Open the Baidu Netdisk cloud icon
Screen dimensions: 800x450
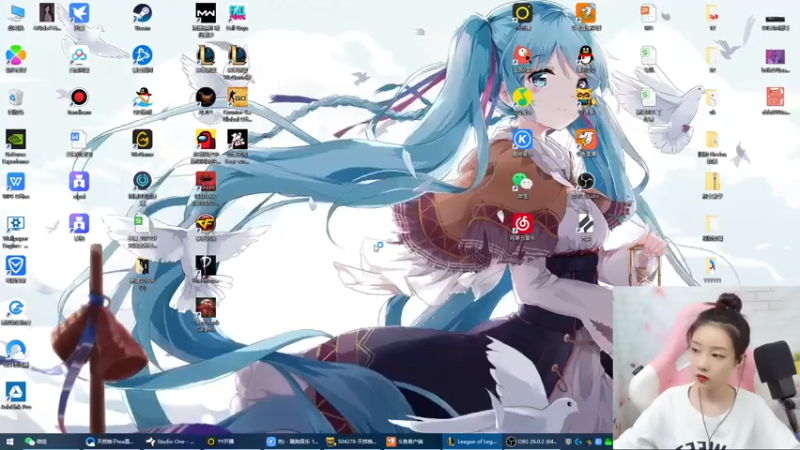[x=79, y=56]
